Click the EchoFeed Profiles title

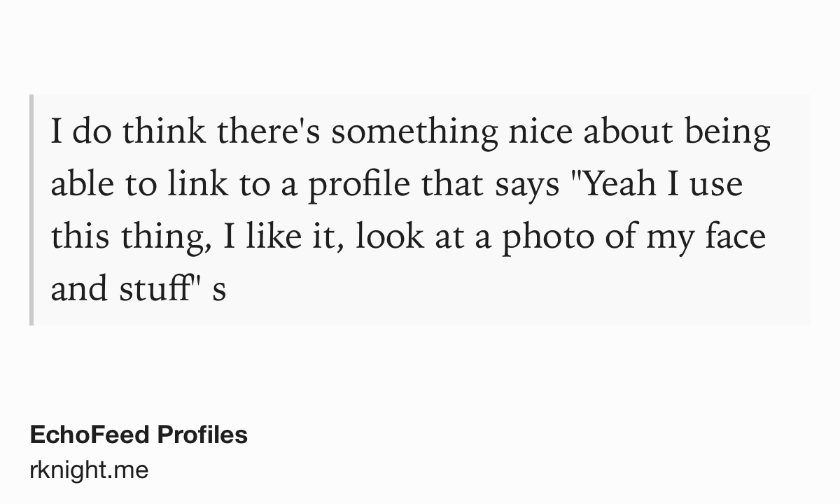[x=139, y=435]
